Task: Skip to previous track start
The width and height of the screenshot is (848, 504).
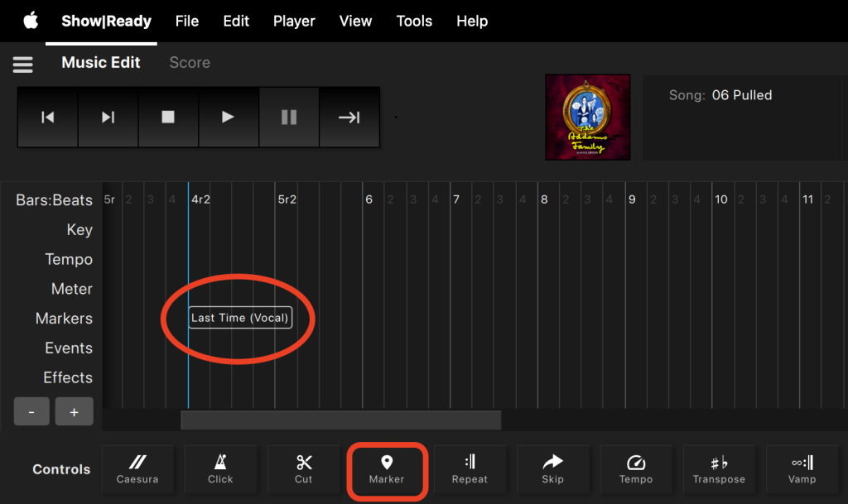Action: tap(48, 118)
